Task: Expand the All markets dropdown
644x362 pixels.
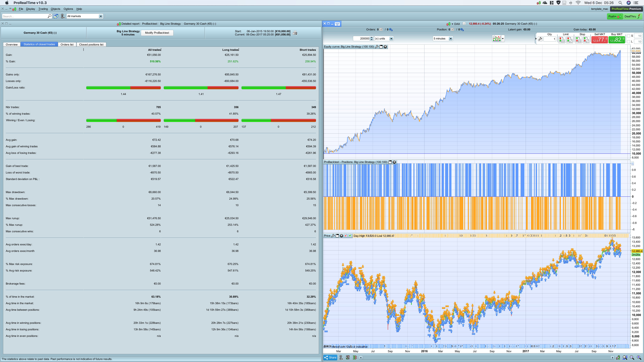Action: coord(100,16)
